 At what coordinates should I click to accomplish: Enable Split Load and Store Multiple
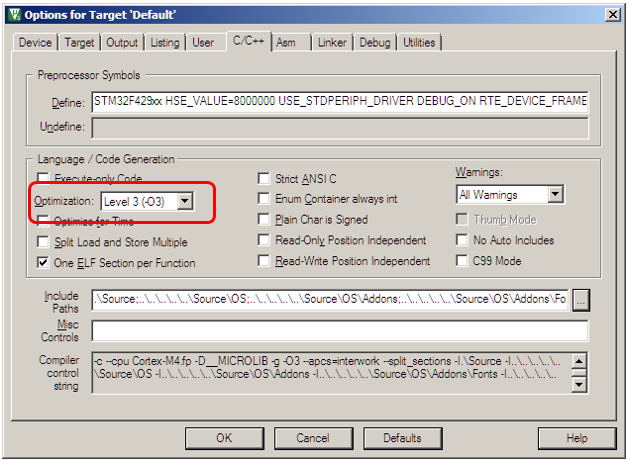tap(43, 242)
